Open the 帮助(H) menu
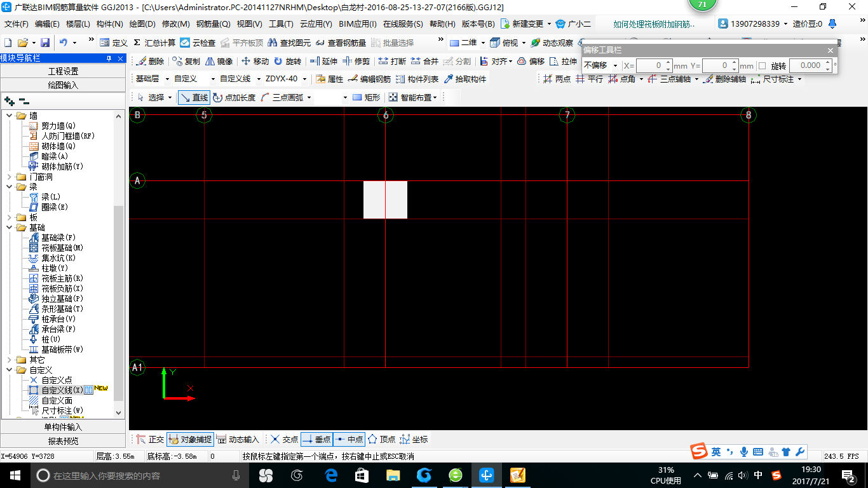This screenshot has width=868, height=488. click(x=443, y=24)
